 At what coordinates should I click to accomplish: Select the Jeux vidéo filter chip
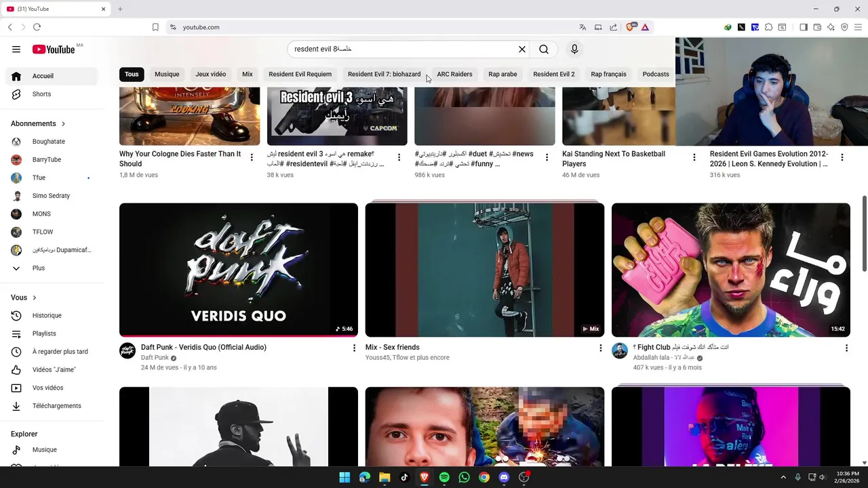pyautogui.click(x=211, y=74)
